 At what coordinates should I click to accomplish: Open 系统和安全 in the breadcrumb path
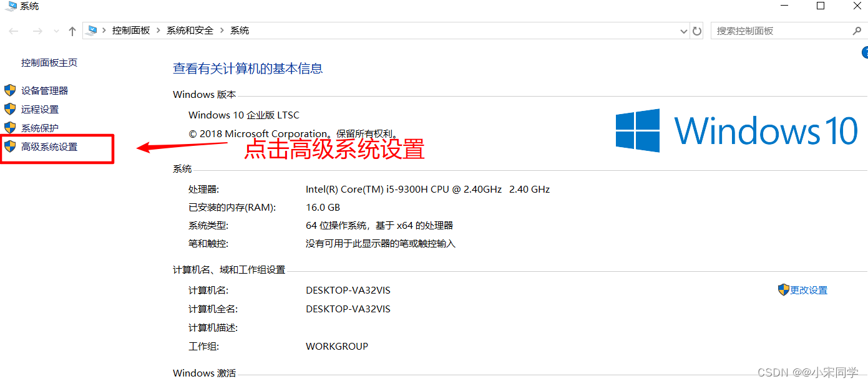click(190, 31)
